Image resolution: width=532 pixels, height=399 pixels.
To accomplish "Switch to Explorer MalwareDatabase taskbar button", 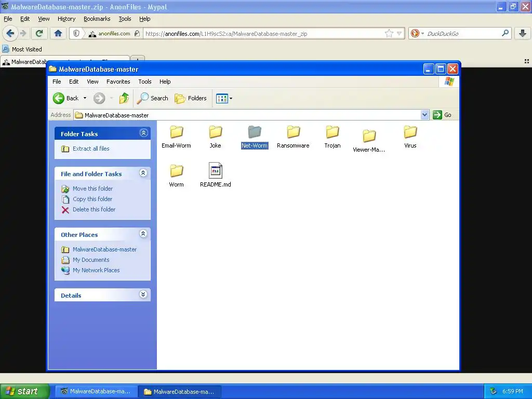I will [180, 392].
